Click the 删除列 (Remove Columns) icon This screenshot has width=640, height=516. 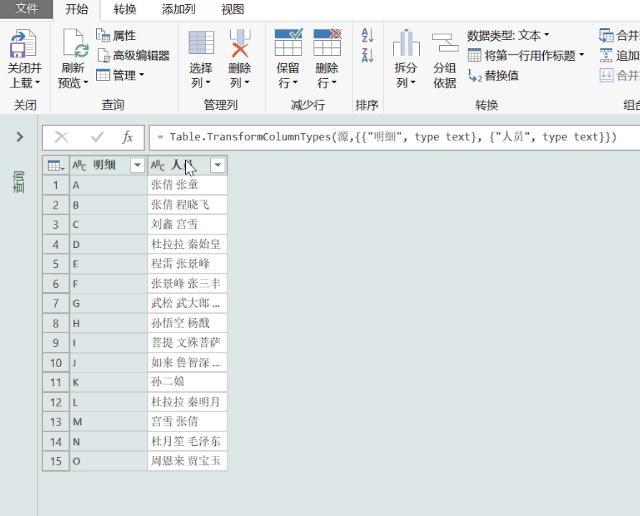(x=240, y=42)
